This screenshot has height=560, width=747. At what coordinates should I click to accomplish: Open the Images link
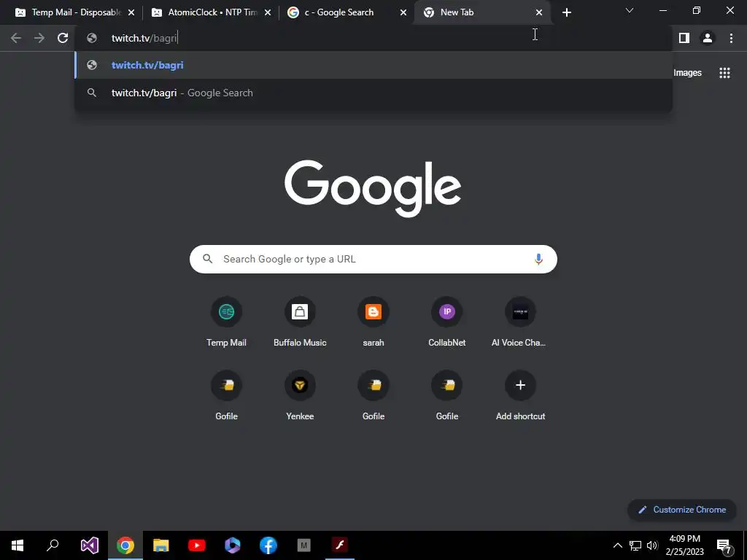tap(687, 73)
